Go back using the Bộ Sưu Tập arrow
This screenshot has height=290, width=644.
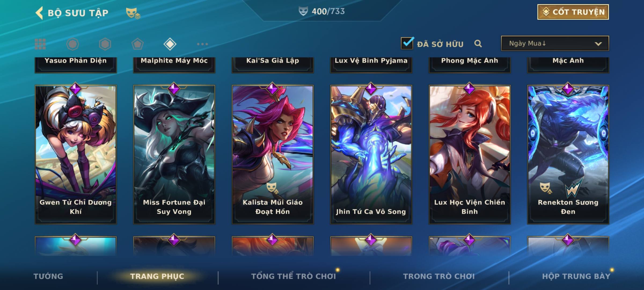[x=39, y=13]
